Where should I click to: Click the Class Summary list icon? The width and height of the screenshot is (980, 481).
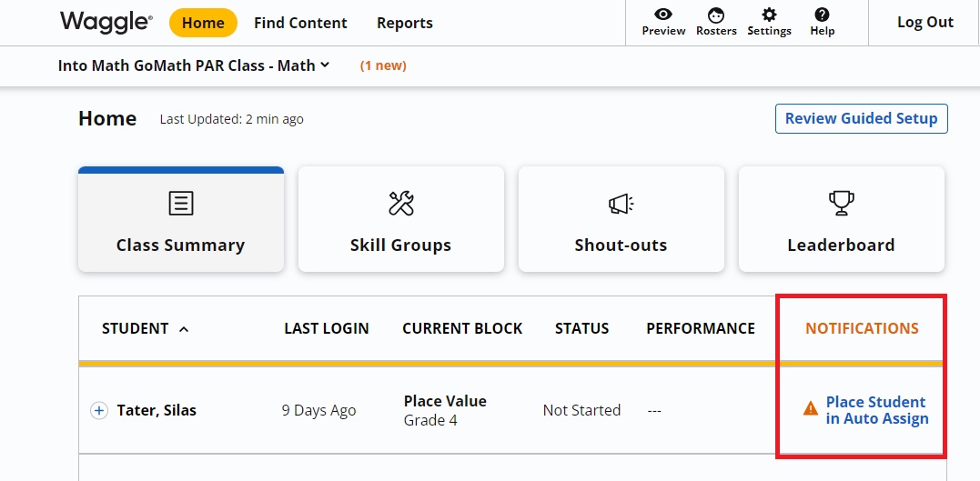click(x=181, y=204)
